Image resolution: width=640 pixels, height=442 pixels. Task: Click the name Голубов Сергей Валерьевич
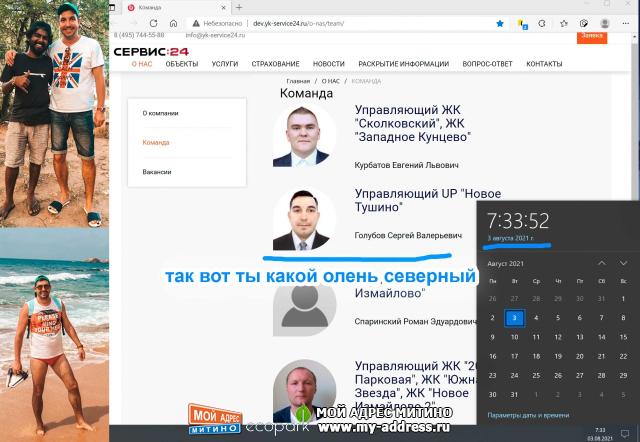[x=408, y=235]
